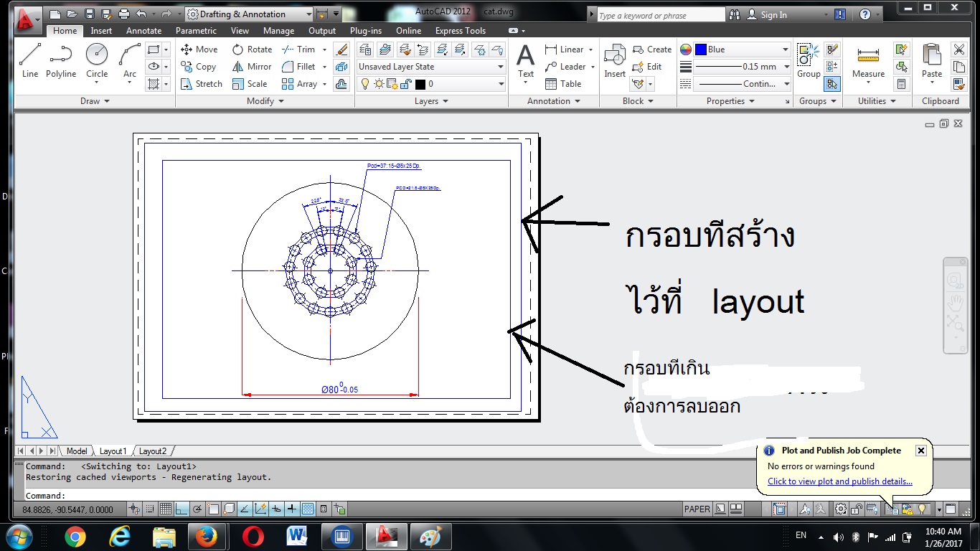Activate the Rotate command
This screenshot has width=980, height=551.
252,50
